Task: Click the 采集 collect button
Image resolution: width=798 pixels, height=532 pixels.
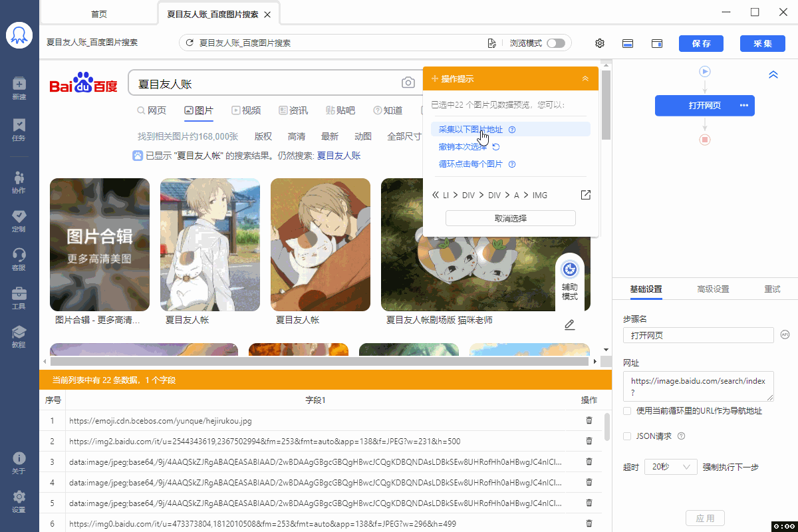Action: pyautogui.click(x=763, y=43)
